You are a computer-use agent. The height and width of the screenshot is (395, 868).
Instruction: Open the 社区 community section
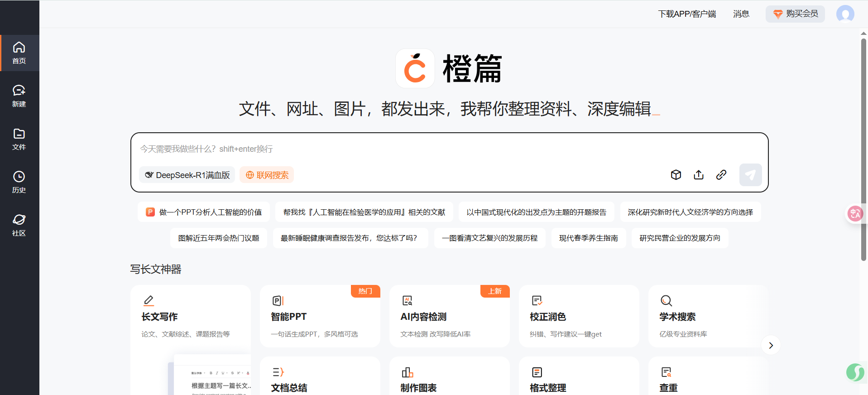click(19, 225)
